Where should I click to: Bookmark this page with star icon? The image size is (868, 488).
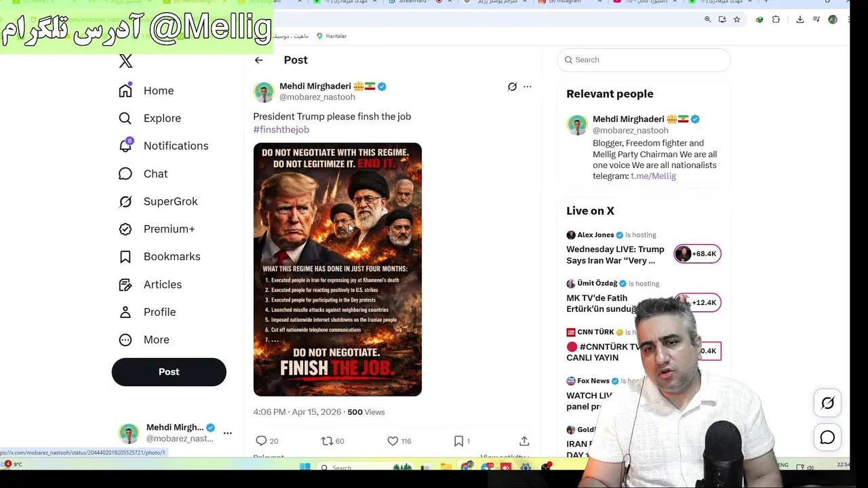pyautogui.click(x=737, y=20)
